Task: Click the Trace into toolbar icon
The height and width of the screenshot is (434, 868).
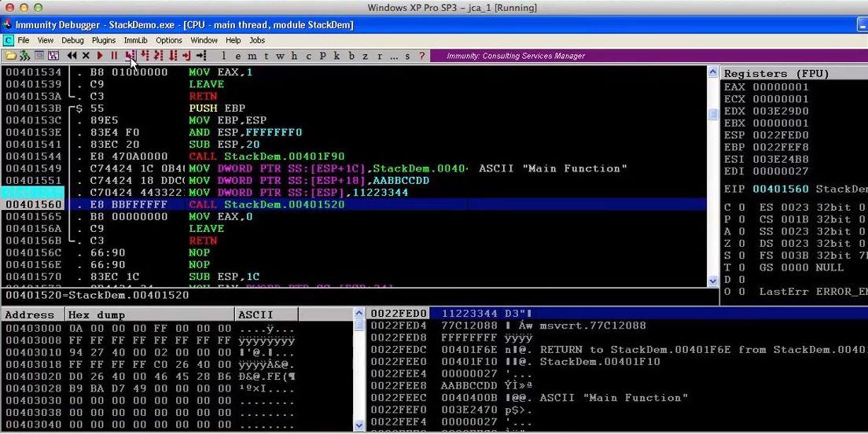Action: tap(158, 55)
